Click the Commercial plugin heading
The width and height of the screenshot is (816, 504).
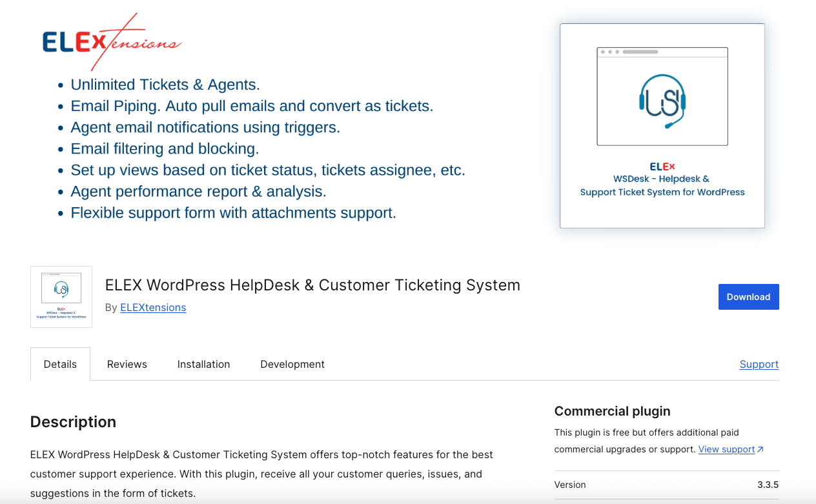612,411
